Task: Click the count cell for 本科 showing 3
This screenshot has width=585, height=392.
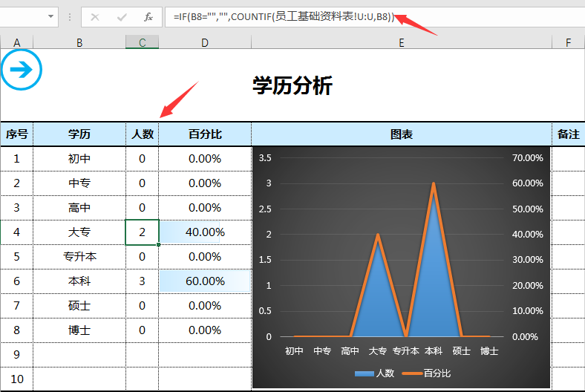Action: [x=142, y=281]
